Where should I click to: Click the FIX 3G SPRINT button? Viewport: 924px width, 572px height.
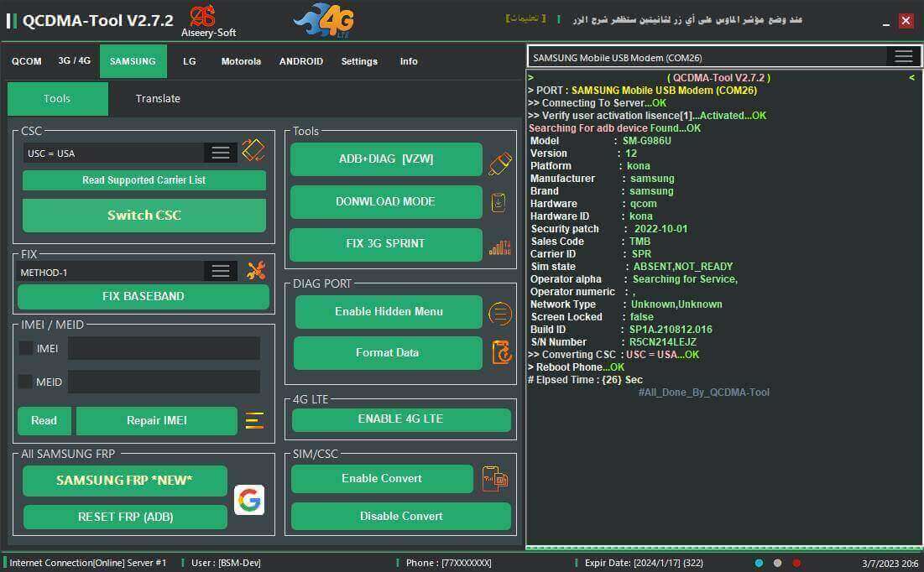(386, 244)
